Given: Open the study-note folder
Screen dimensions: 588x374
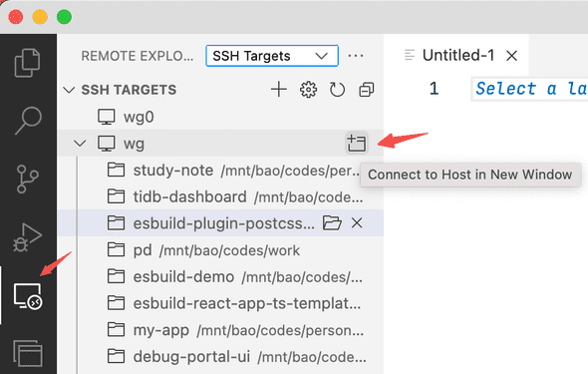Looking at the screenshot, I should coord(220,171).
